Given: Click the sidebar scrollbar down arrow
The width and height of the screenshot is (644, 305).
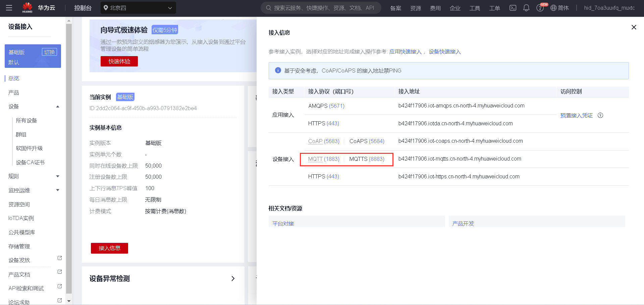Looking at the screenshot, I should (69, 301).
